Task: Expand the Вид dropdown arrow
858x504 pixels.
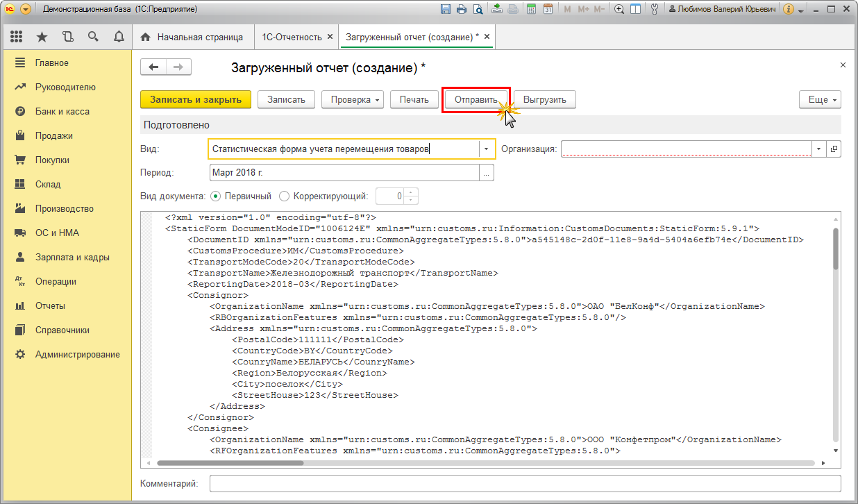Action: point(487,149)
